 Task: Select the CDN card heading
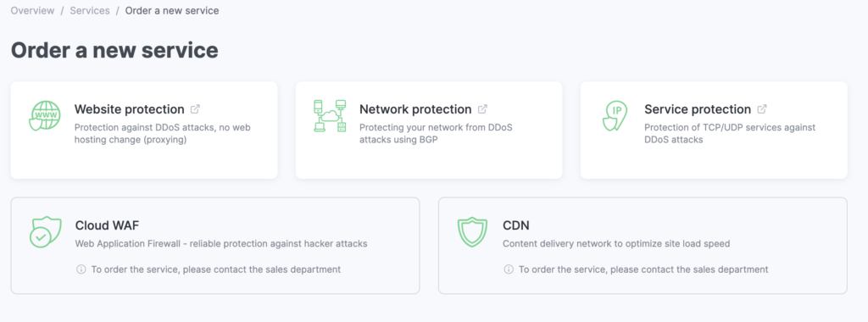(x=516, y=225)
